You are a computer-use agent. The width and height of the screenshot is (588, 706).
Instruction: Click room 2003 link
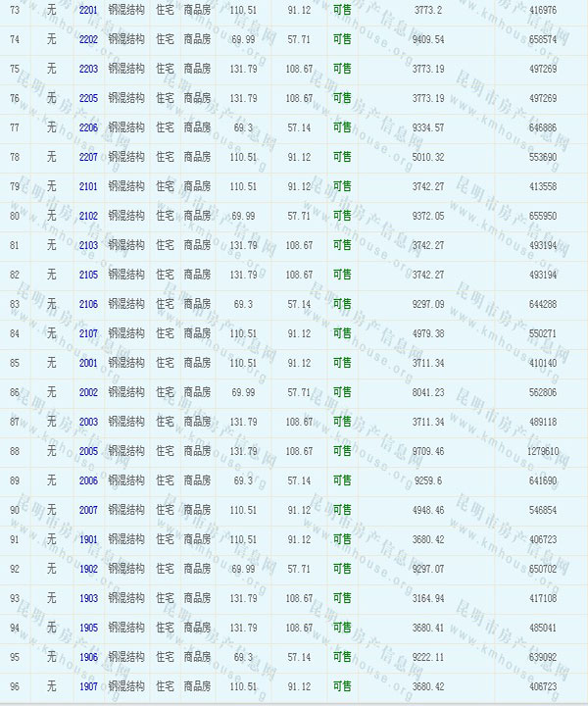pyautogui.click(x=88, y=422)
